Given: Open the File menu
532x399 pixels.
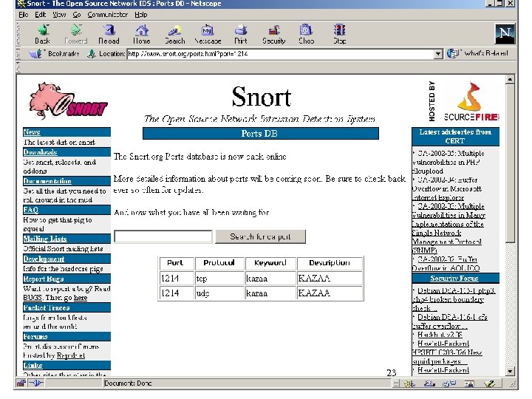Looking at the screenshot, I should pyautogui.click(x=24, y=14).
